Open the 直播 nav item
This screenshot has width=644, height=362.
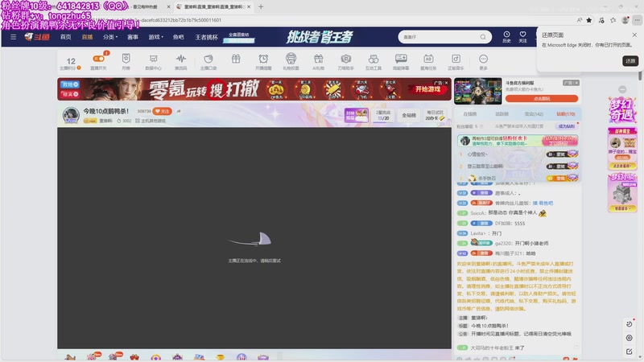pyautogui.click(x=87, y=37)
